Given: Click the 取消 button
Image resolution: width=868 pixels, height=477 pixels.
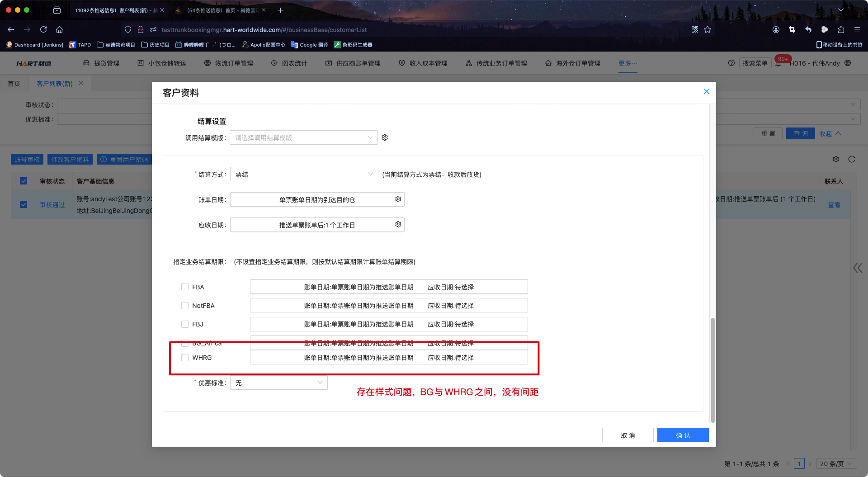Looking at the screenshot, I should pyautogui.click(x=627, y=435).
